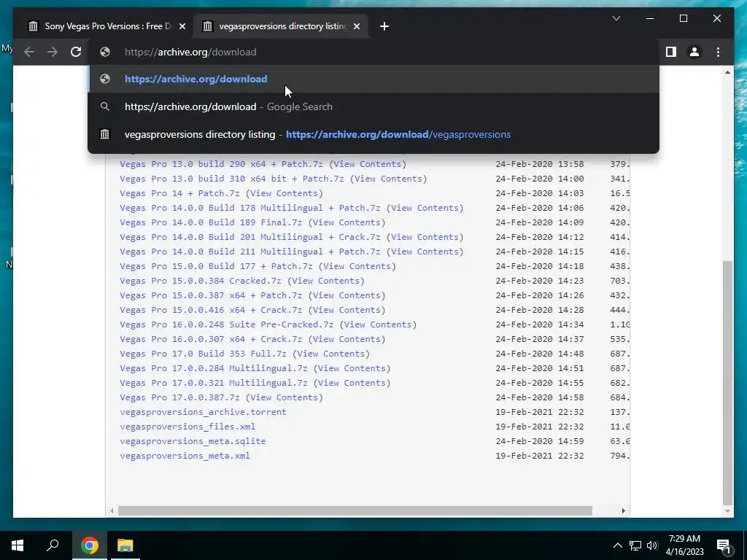Click horizontal scrollbar right arrow
747x560 pixels.
pyautogui.click(x=623, y=510)
